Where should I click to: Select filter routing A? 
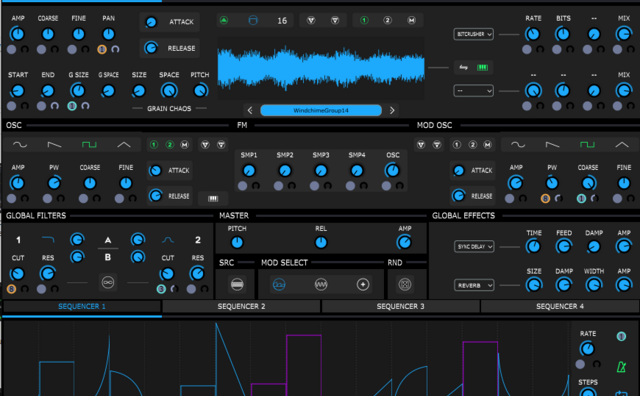(x=108, y=240)
